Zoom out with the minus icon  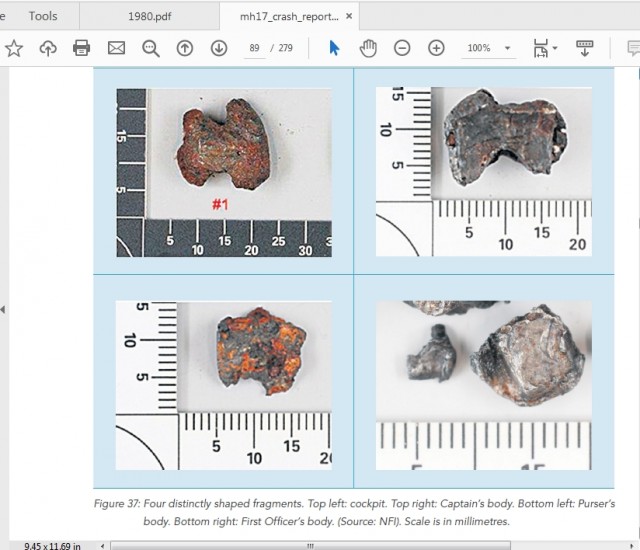[402, 48]
